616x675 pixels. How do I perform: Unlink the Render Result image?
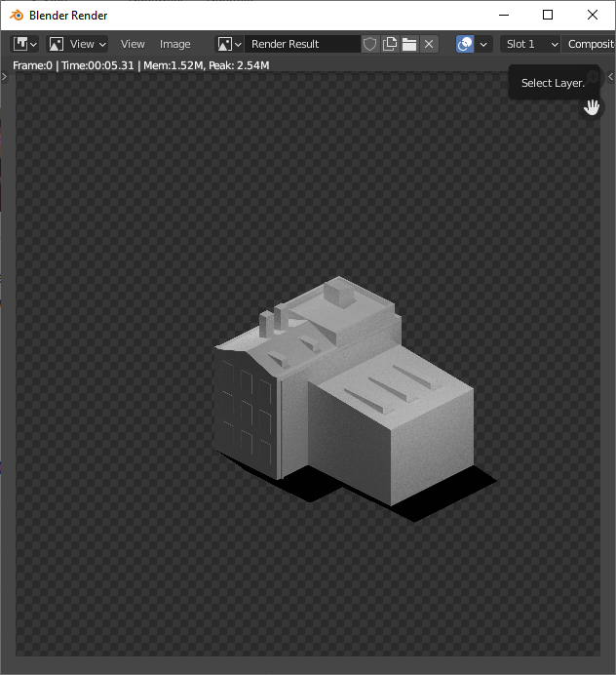point(429,44)
